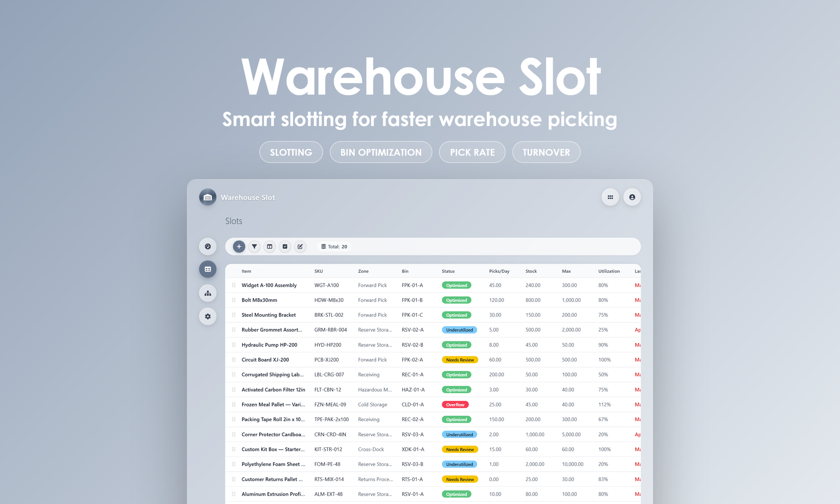Click the TURNOVER tag pill
Screen dimensions: 840x504
(546, 152)
